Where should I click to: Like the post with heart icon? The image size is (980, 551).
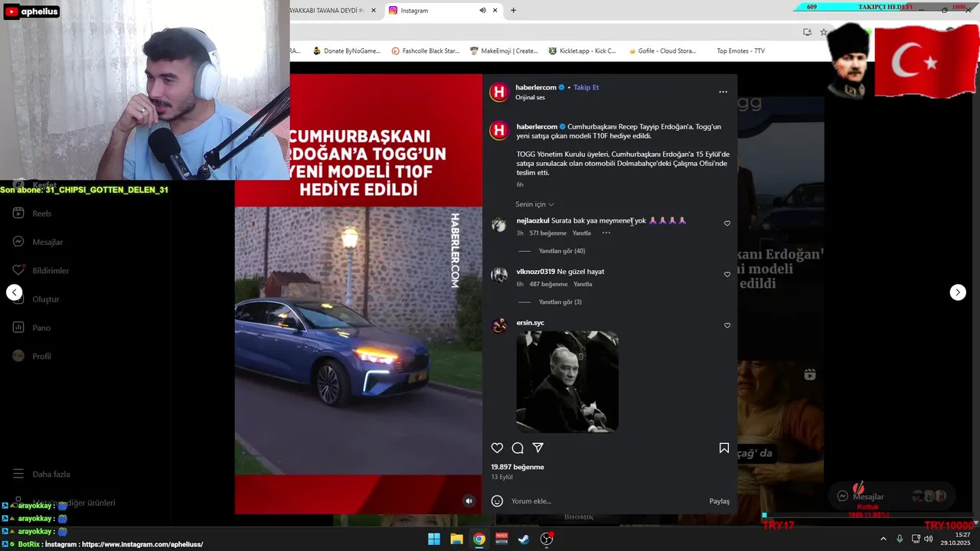pos(497,448)
